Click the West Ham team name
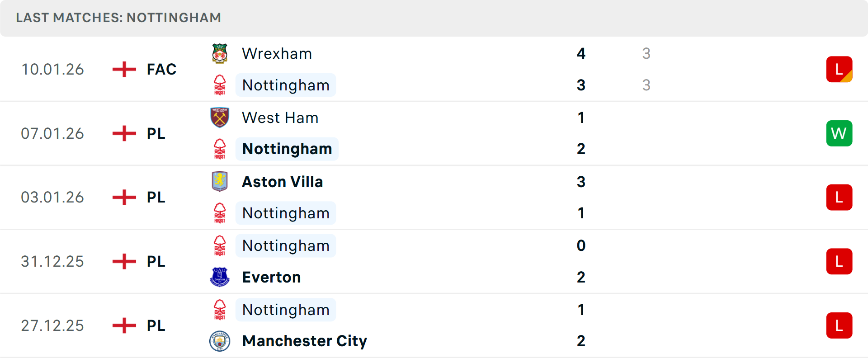868x358 pixels. [280, 118]
